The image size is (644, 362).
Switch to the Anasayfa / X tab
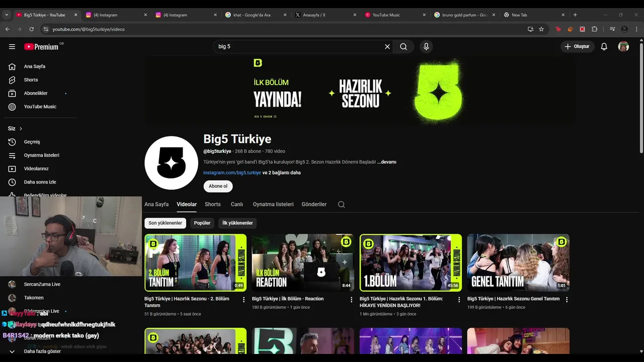tap(326, 15)
